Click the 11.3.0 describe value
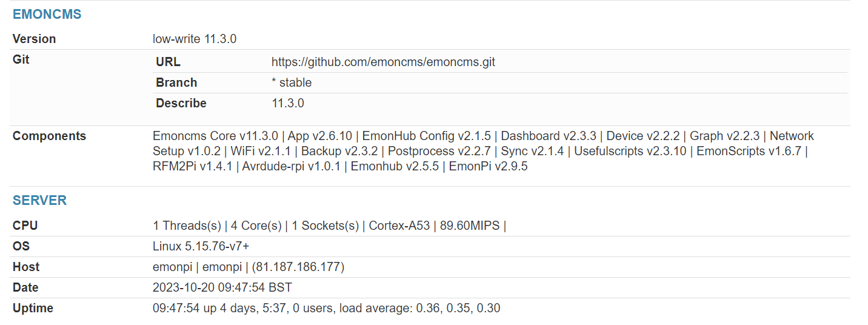This screenshot has height=325, width=868. [288, 103]
